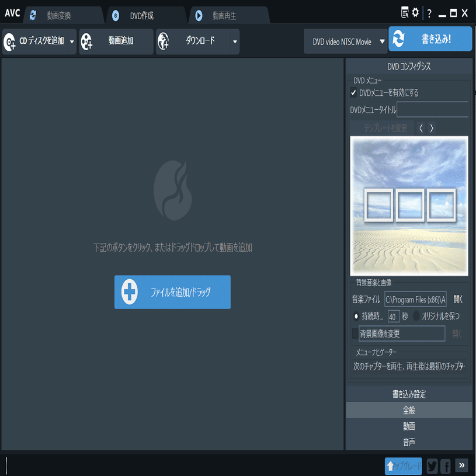This screenshot has width=476, height=476.
Task: Click the AVC logo in the title bar
Action: (12, 13)
